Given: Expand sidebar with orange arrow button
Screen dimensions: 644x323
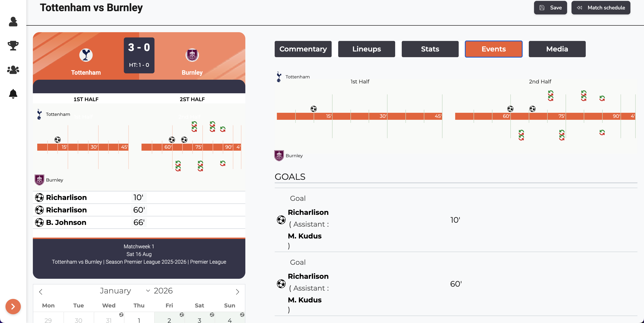Looking at the screenshot, I should pos(13,307).
